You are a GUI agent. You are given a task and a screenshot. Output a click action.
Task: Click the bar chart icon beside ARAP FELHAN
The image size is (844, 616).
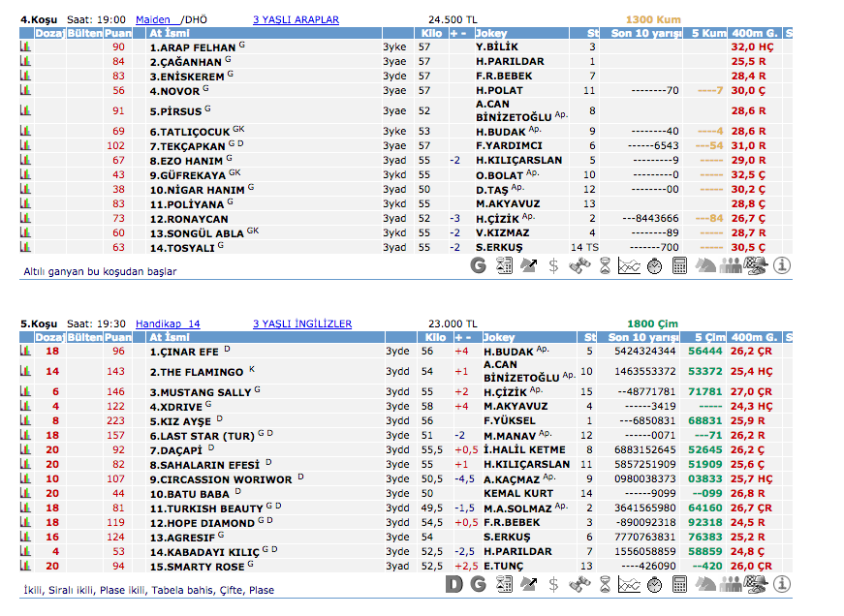(25, 46)
